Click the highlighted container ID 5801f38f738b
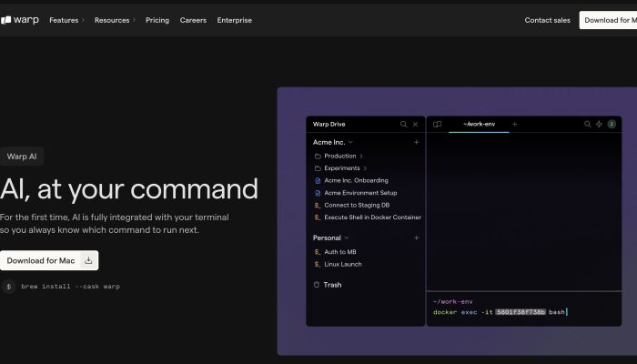The width and height of the screenshot is (637, 364). pos(521,312)
